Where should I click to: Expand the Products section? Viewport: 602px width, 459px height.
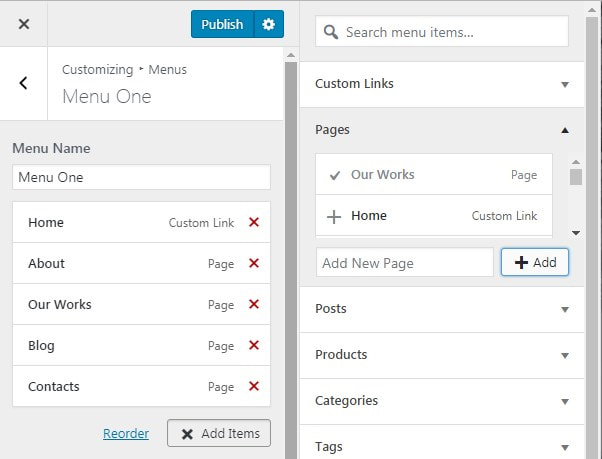coord(442,355)
